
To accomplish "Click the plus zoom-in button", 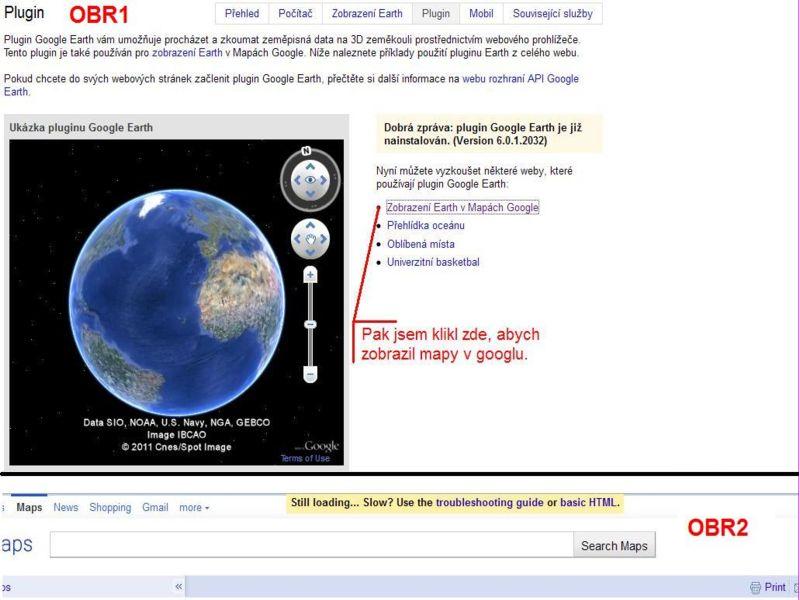I will coord(310,275).
